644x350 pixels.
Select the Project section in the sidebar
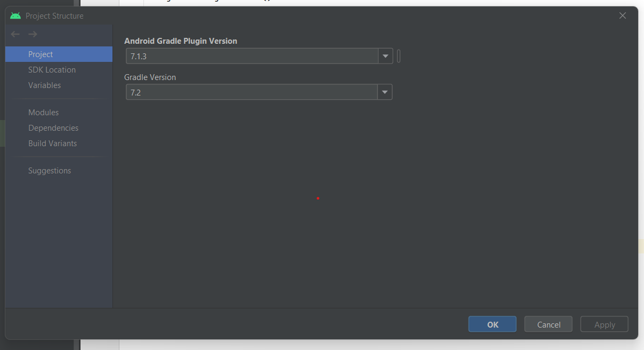pos(59,54)
